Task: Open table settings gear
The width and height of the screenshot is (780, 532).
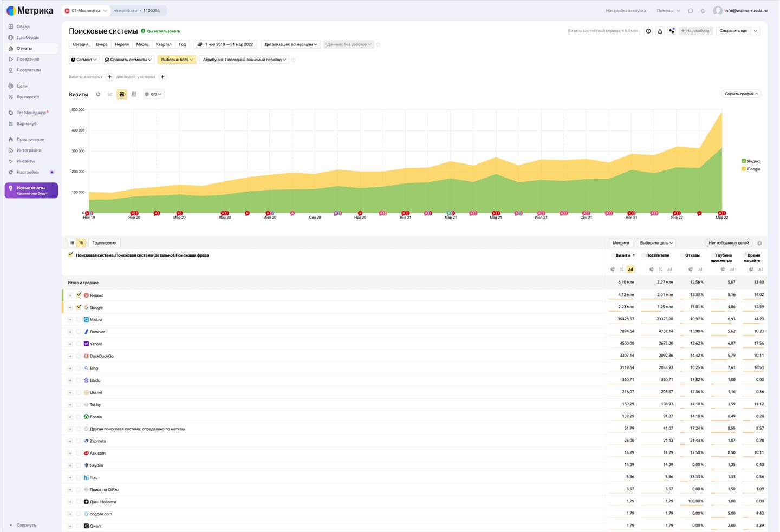Action: click(759, 244)
